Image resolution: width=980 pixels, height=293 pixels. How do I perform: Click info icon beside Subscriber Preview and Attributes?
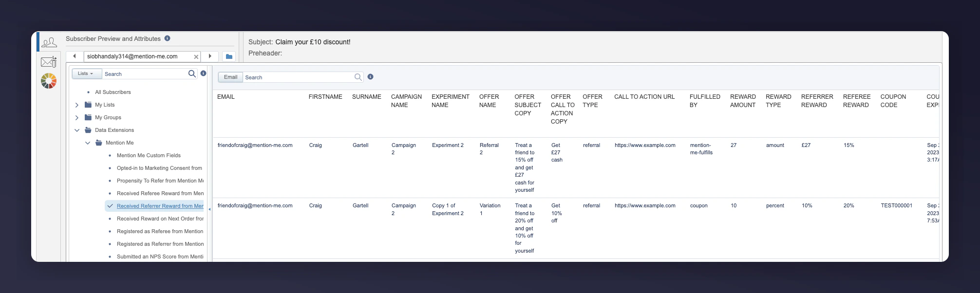coord(167,38)
